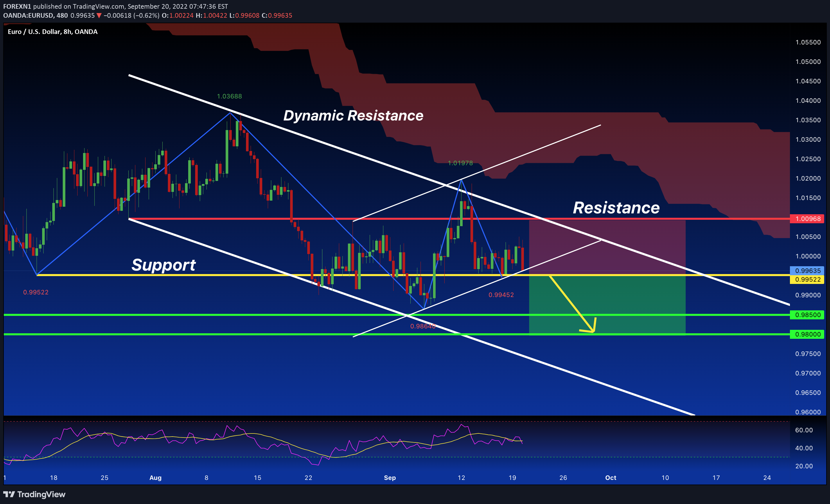Screen dimensions: 830x504
Task: Click the 0.98640 swing low label
Action: click(423, 326)
